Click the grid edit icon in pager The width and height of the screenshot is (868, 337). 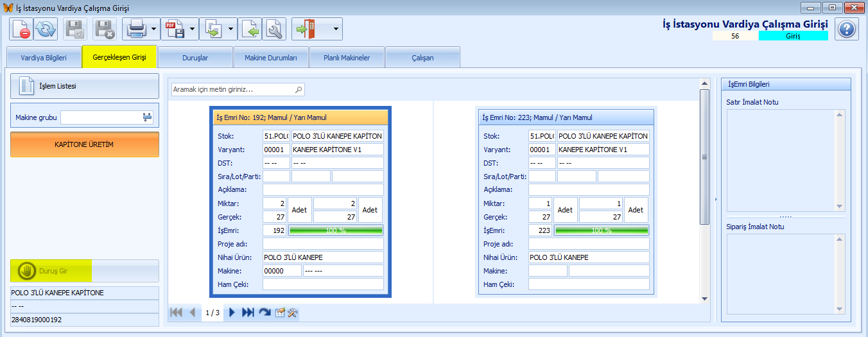280,313
